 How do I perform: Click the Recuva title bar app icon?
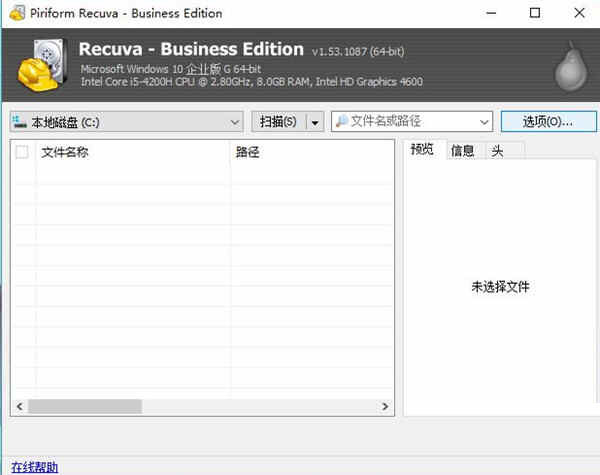(x=12, y=13)
